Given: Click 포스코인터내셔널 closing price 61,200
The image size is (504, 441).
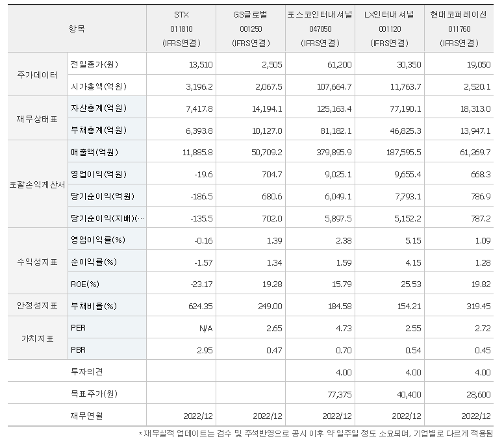Looking at the screenshot, I should pos(340,64).
